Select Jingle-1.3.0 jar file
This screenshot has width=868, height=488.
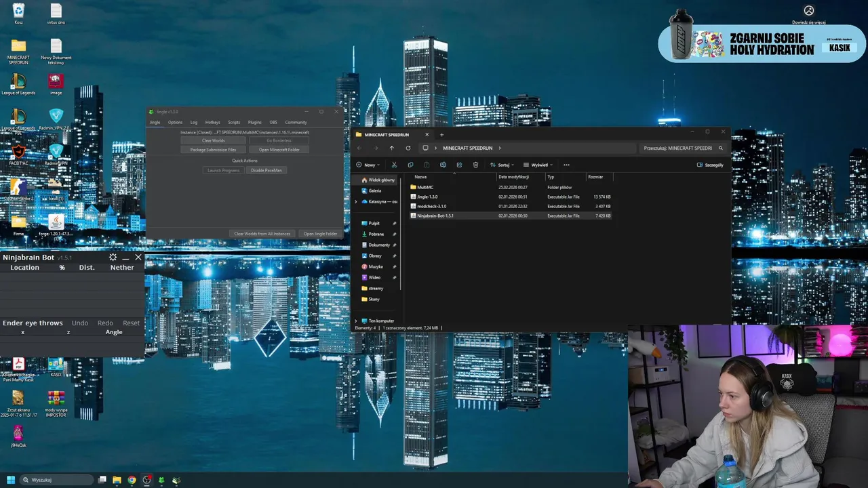(427, 197)
